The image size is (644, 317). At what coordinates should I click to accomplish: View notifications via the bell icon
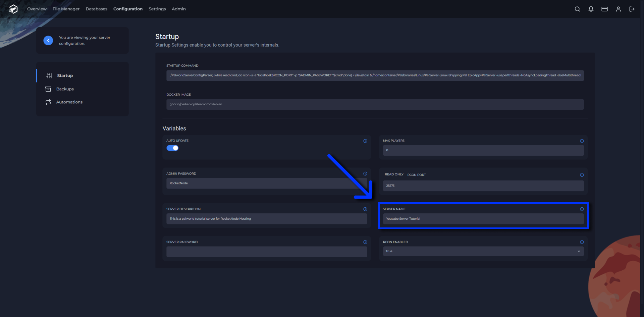click(x=591, y=9)
